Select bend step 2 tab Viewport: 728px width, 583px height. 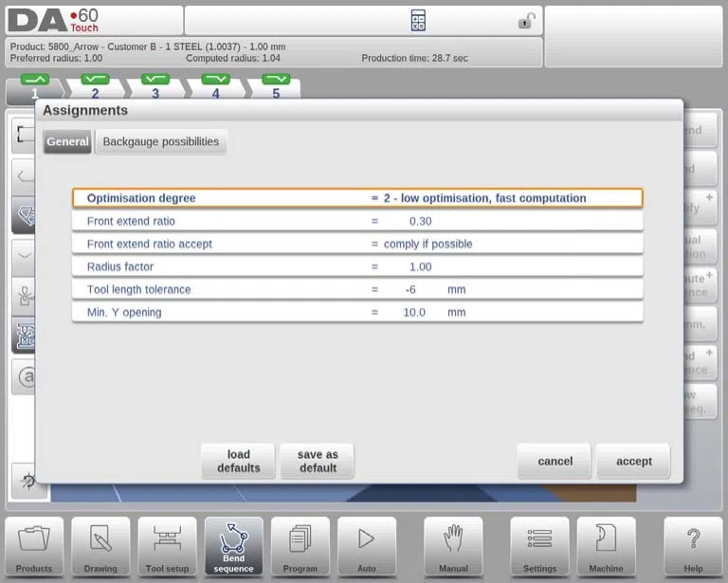click(x=95, y=93)
